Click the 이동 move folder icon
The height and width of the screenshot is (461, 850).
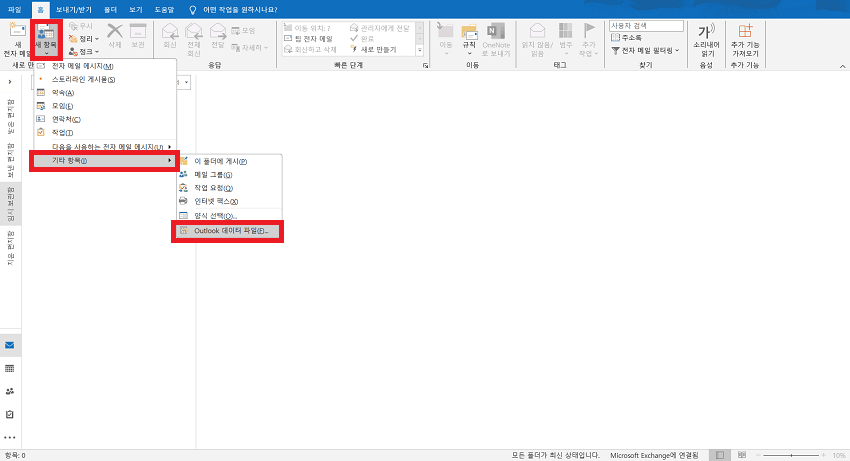[x=446, y=31]
